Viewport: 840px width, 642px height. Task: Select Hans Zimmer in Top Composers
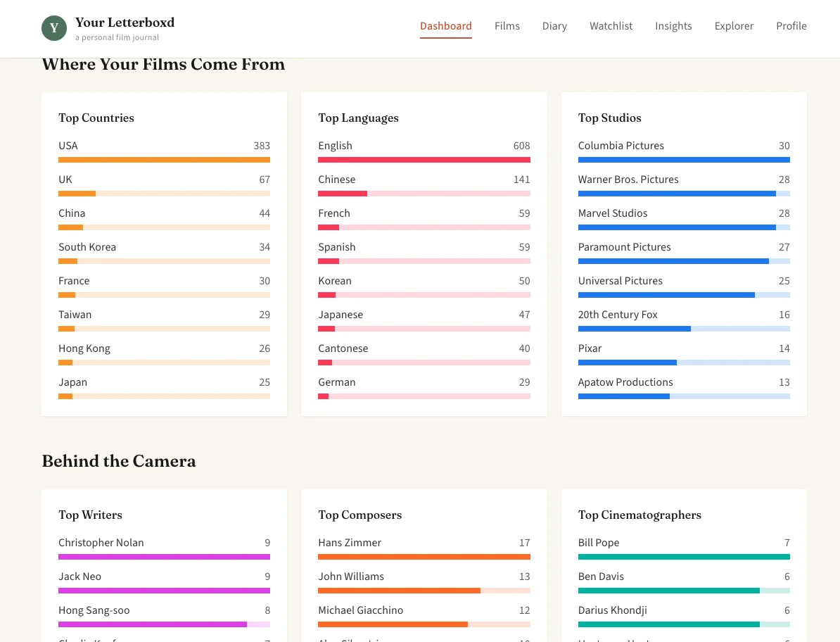(350, 543)
